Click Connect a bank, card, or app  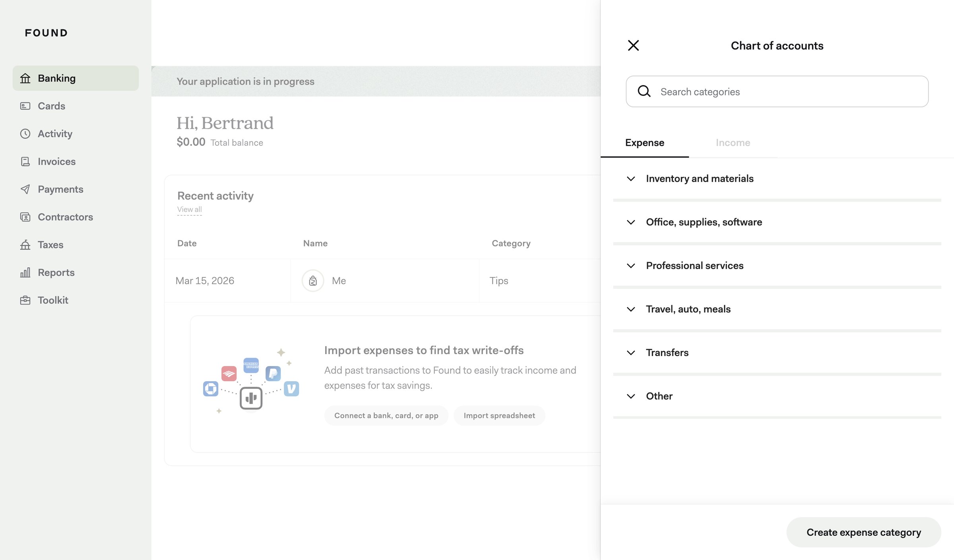(386, 415)
